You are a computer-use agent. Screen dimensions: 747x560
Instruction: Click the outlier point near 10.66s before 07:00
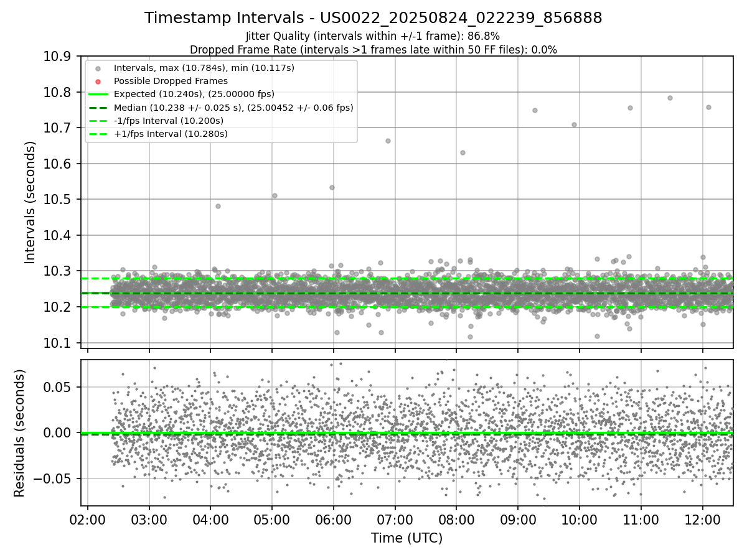tap(388, 141)
